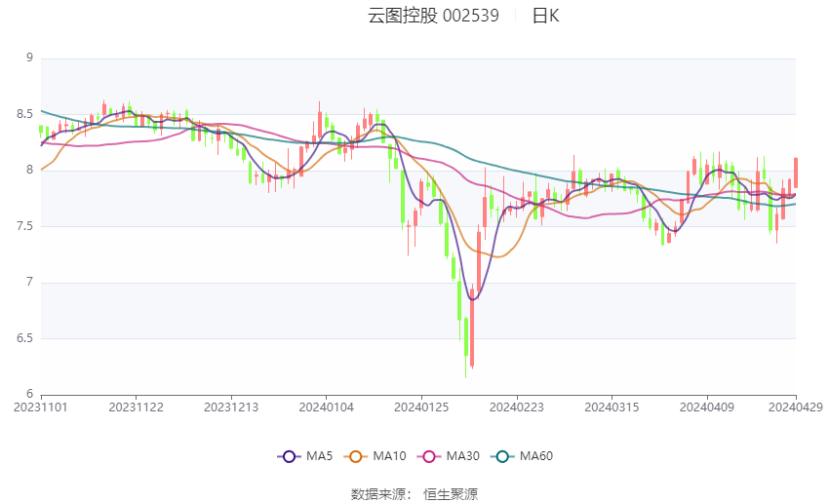The height and width of the screenshot is (504, 829).
Task: Click the y-axis 6.5 price label
Action: (x=24, y=338)
